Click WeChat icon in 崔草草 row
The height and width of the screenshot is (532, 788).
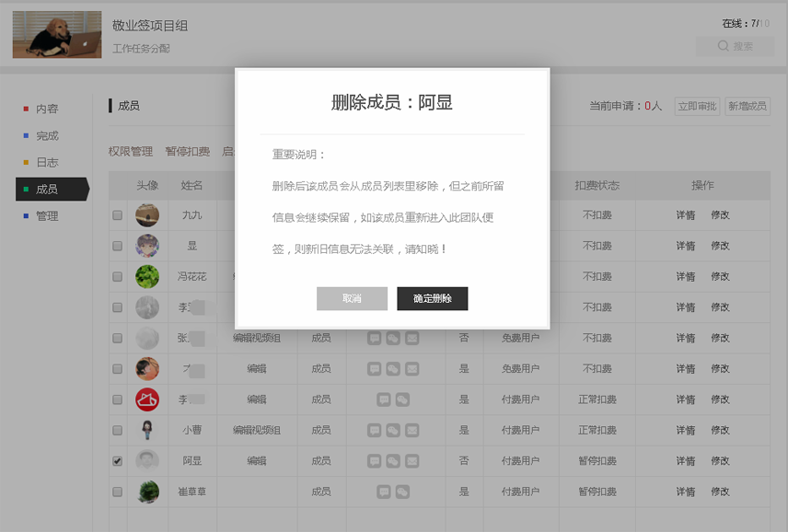[402, 492]
